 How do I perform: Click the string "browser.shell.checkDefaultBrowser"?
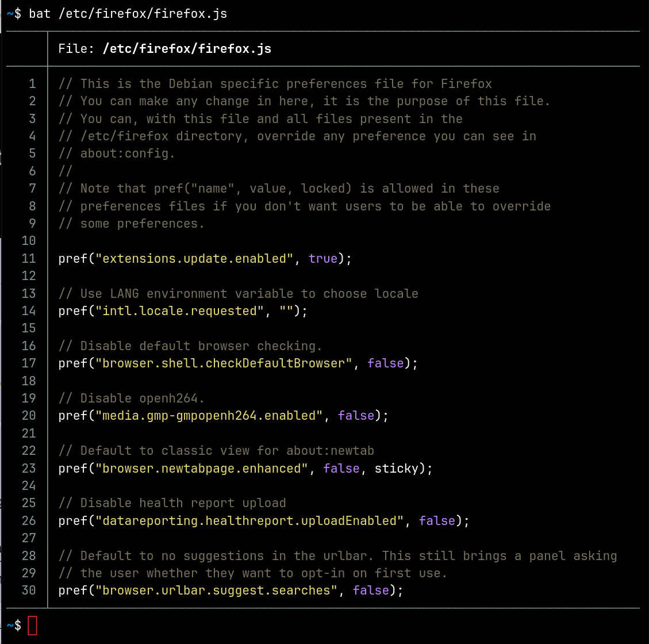coord(224,363)
